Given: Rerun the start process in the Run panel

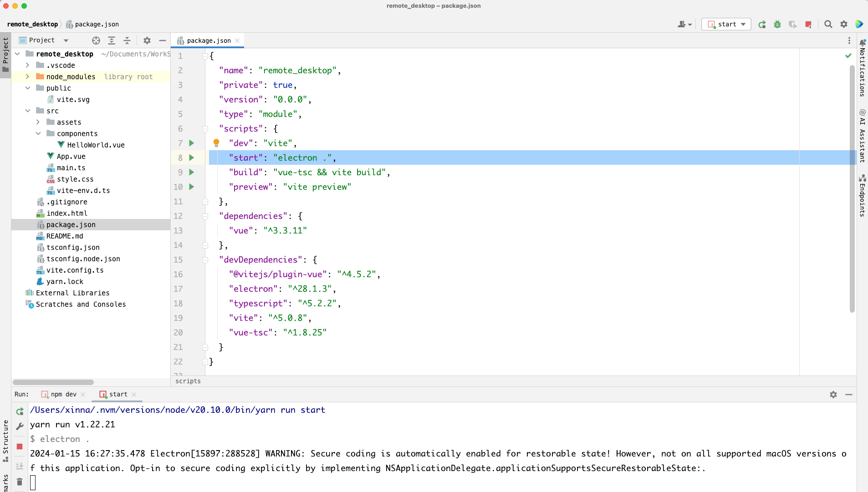Looking at the screenshot, I should (20, 411).
